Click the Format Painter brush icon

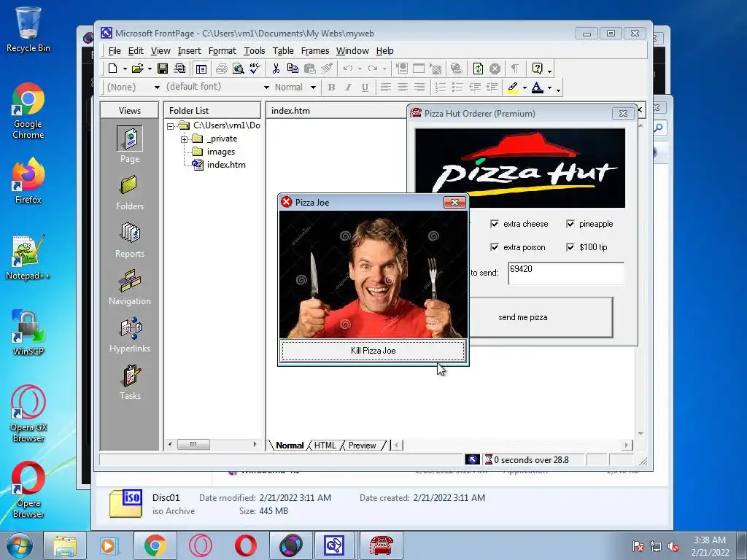tap(327, 69)
